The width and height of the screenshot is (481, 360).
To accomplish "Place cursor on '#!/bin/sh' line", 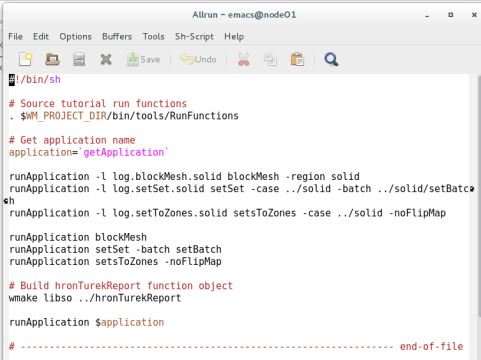I will [x=35, y=80].
